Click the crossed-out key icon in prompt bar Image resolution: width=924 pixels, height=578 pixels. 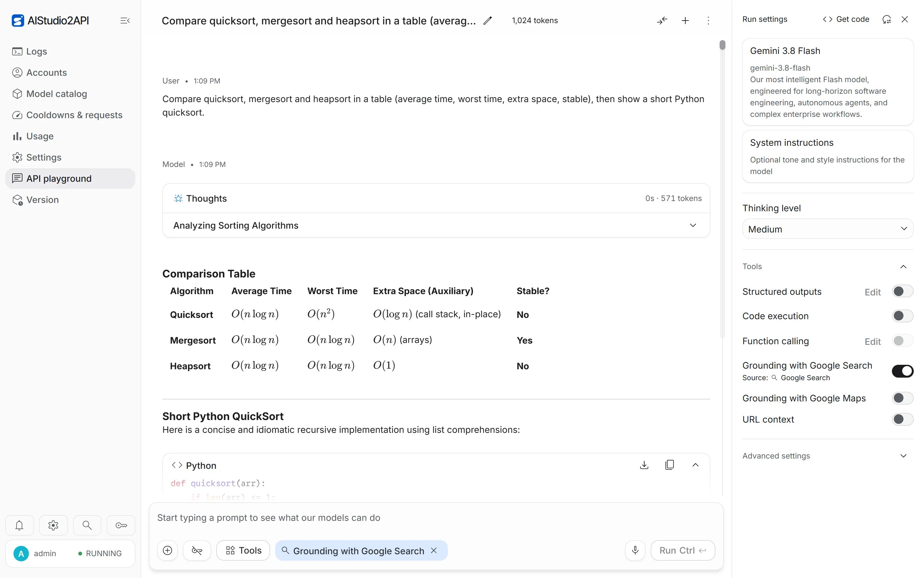tap(197, 550)
